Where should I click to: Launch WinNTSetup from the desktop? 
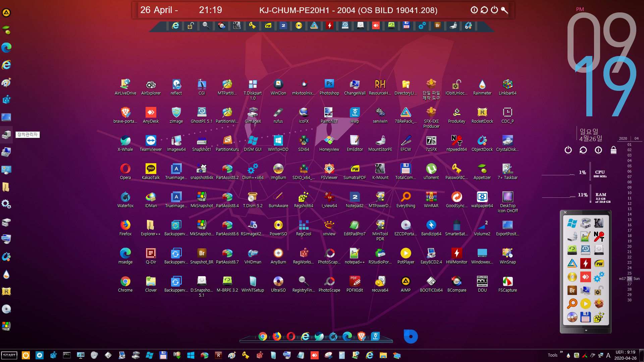tap(253, 285)
